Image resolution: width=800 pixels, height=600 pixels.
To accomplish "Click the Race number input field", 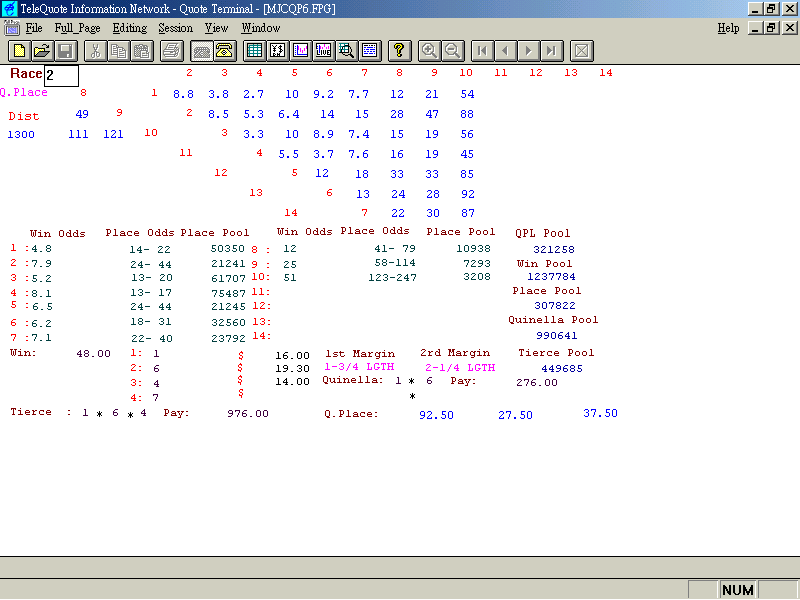I will click(61, 76).
